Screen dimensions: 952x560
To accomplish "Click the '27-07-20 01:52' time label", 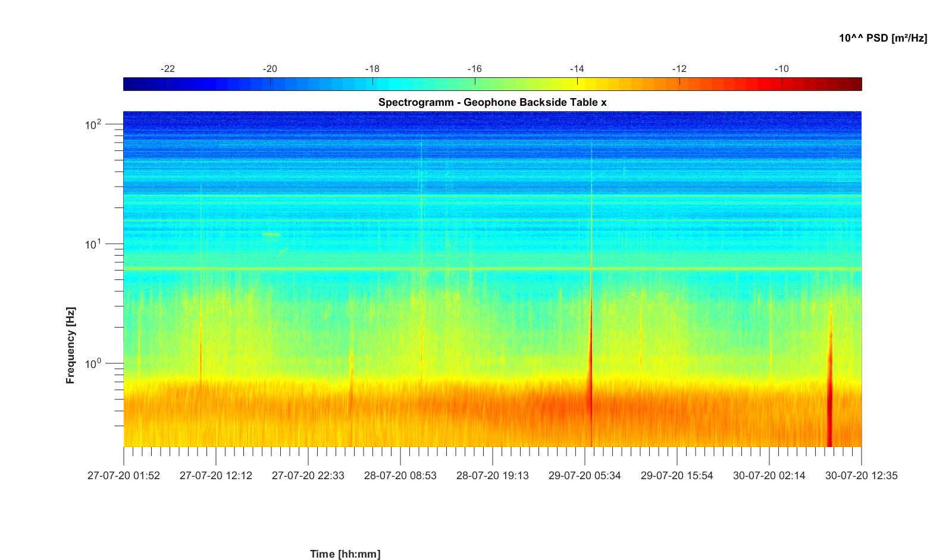I will coord(124,476).
